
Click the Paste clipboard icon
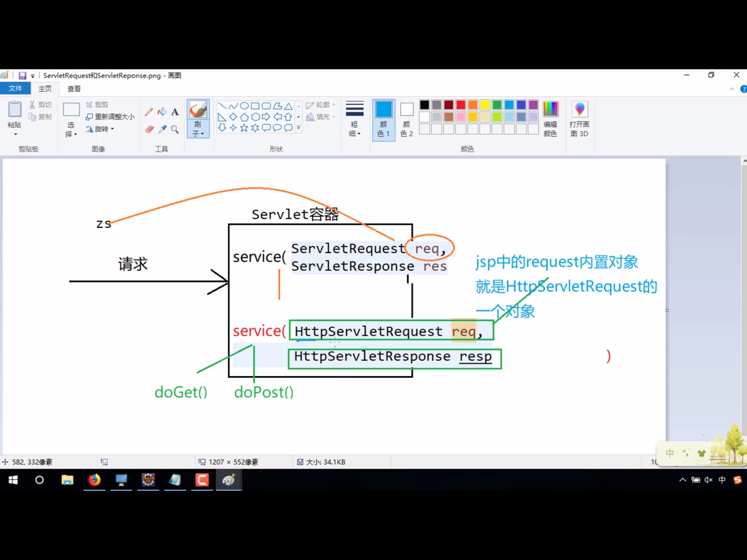pos(15,109)
